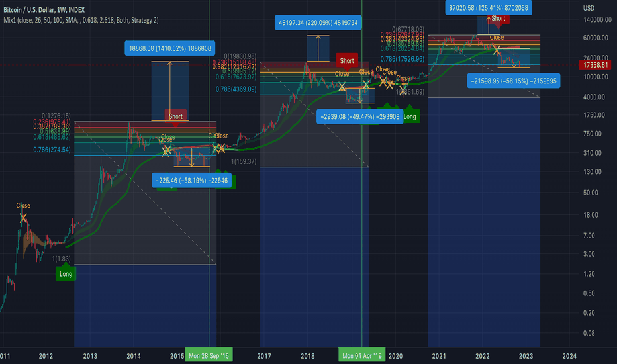Select the 0.786(4369.09) Fibonacci level label
Screen dimensions: 617x364
tap(236, 89)
